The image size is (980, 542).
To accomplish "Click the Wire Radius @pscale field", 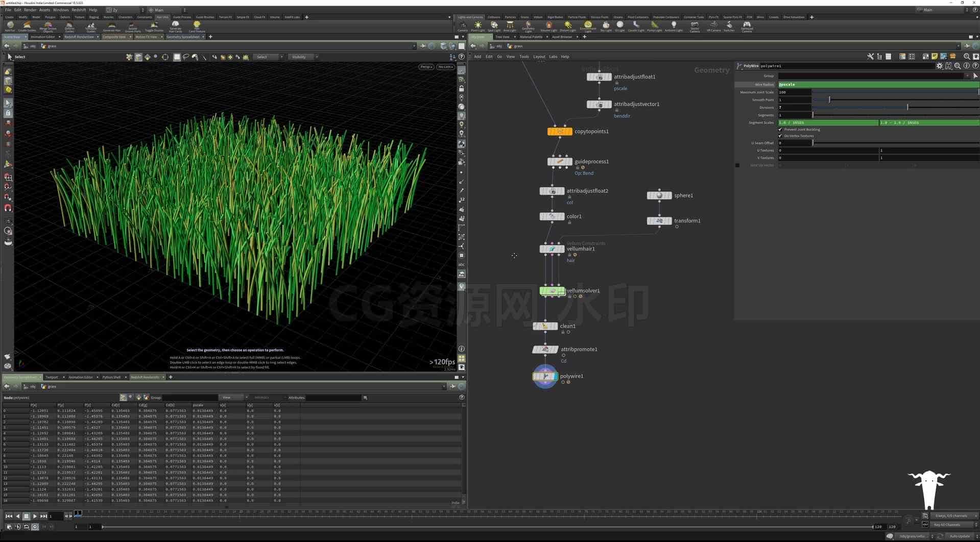I will [x=878, y=85].
